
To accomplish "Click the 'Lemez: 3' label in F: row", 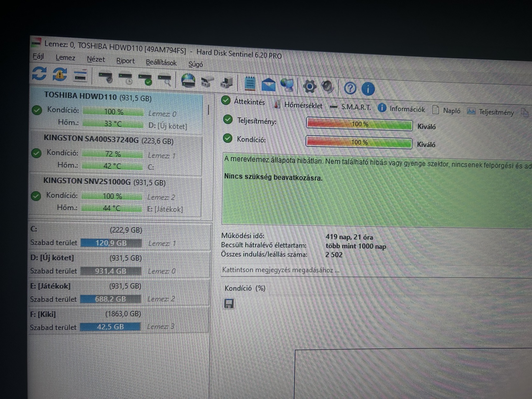I will coord(161,326).
